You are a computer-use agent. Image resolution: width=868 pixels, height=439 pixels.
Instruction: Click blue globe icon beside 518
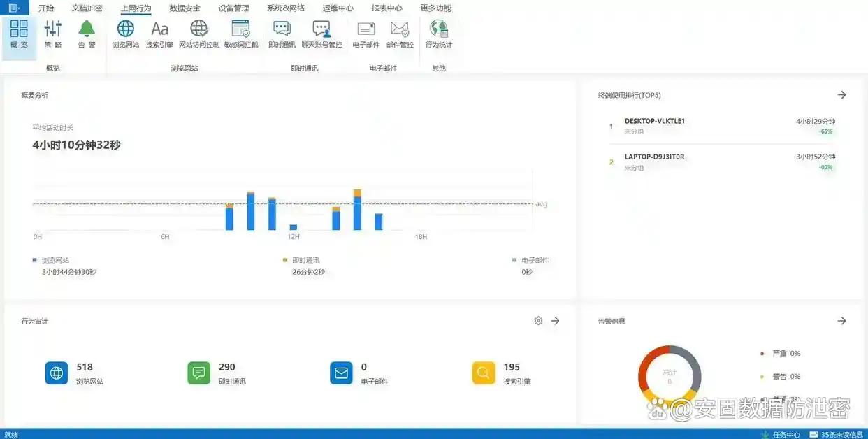point(57,373)
